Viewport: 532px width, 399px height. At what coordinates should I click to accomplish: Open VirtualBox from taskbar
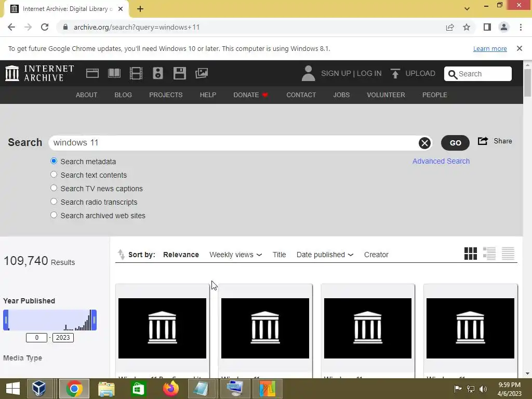coord(39,389)
